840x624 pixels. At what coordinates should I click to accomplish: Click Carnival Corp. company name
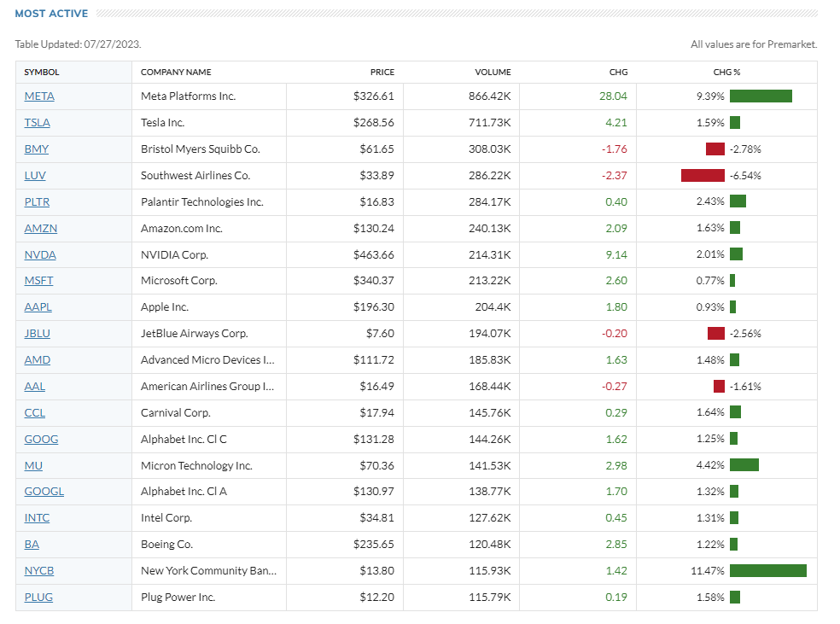tap(176, 413)
